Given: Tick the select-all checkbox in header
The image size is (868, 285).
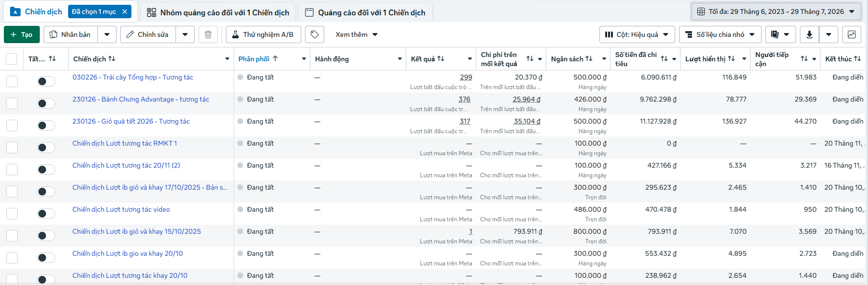Looking at the screenshot, I should pyautogui.click(x=12, y=59).
